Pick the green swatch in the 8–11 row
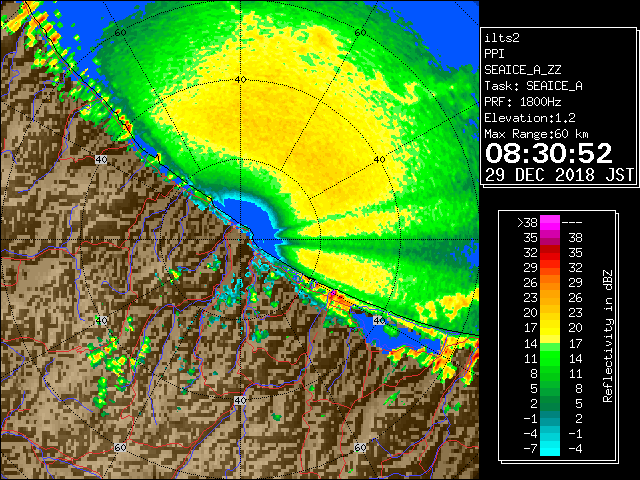The image size is (640, 480). pos(550,373)
